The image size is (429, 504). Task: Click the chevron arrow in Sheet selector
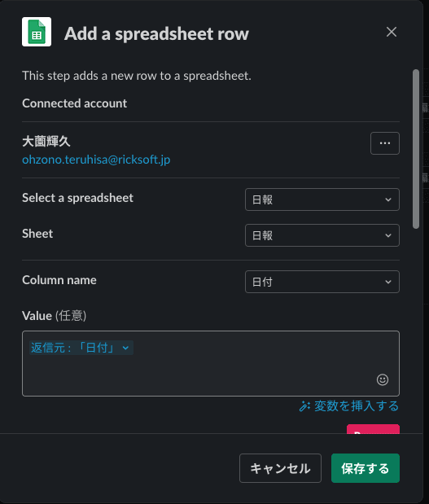click(x=388, y=235)
